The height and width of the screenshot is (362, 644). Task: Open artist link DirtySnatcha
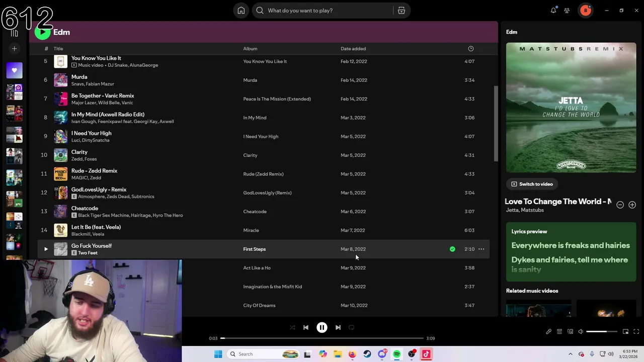(x=96, y=140)
